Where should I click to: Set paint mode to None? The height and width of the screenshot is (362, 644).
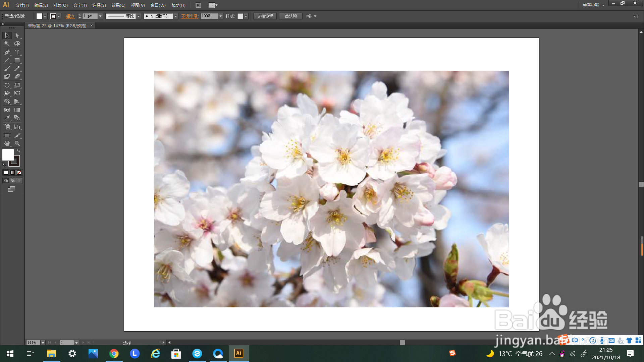coord(19,173)
